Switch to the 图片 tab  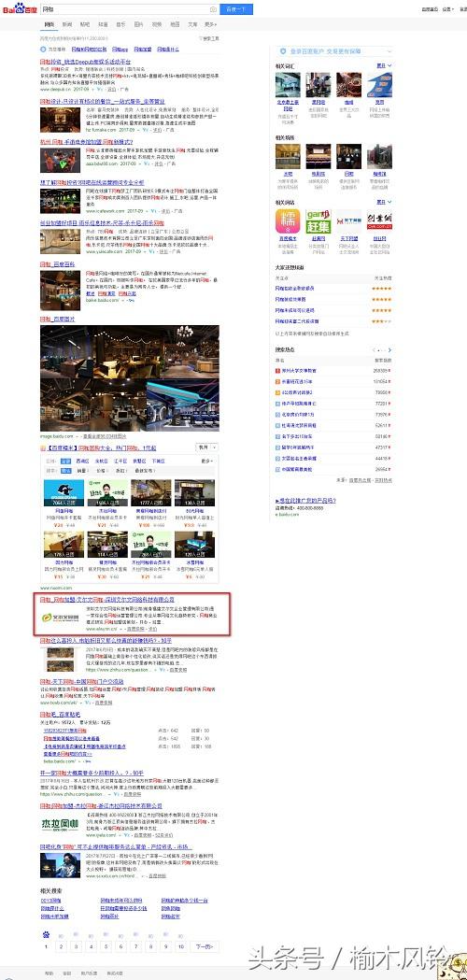click(139, 24)
